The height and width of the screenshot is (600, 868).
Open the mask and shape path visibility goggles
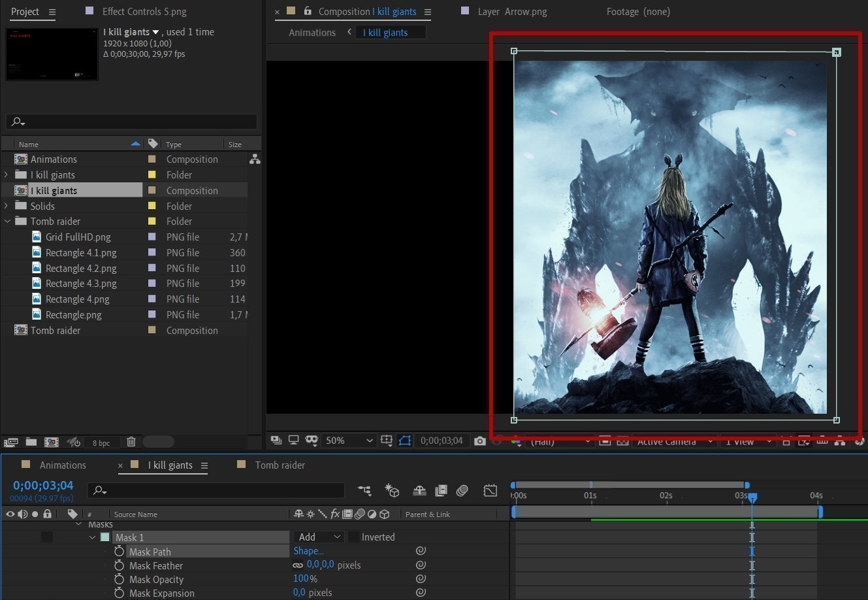tap(312, 441)
